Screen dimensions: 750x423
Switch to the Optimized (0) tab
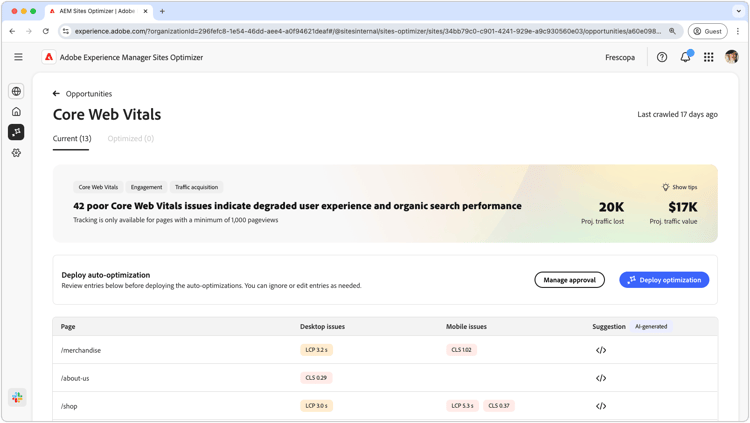pyautogui.click(x=131, y=138)
